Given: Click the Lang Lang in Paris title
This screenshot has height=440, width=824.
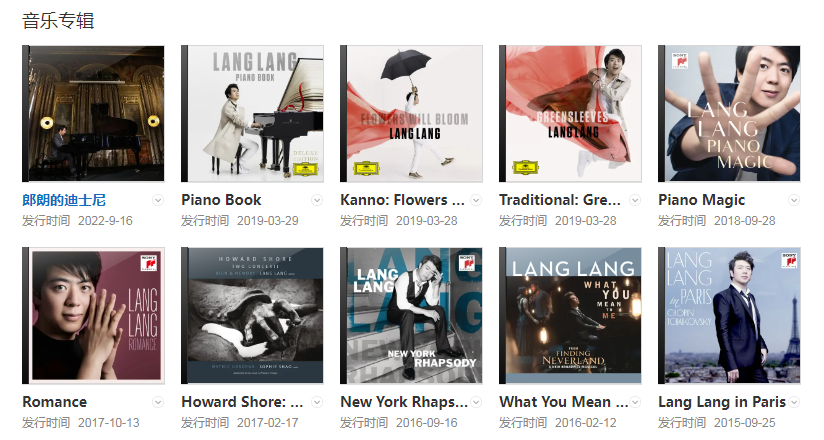Looking at the screenshot, I should 722,402.
